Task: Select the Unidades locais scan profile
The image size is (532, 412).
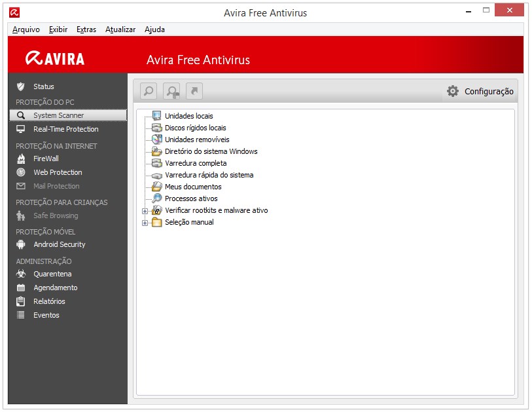Action: point(188,116)
